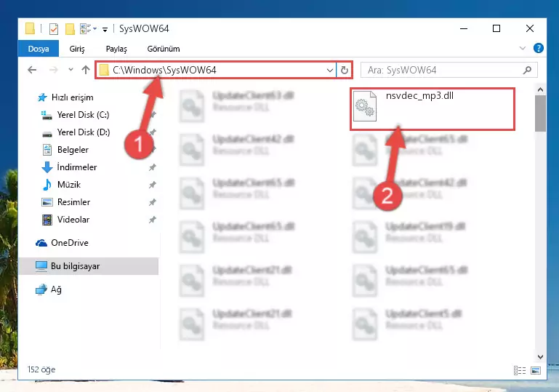This screenshot has width=559, height=392.
Task: Open Videolar folder in sidebar
Action: pyautogui.click(x=65, y=220)
